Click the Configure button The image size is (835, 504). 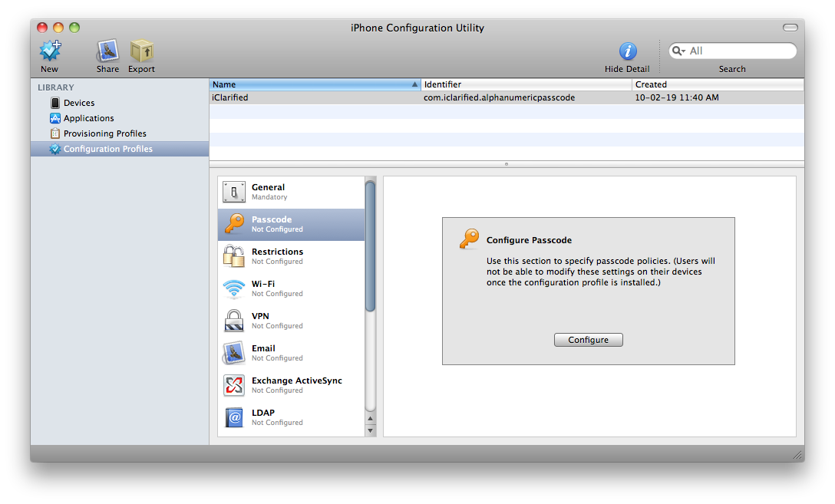pyautogui.click(x=589, y=340)
